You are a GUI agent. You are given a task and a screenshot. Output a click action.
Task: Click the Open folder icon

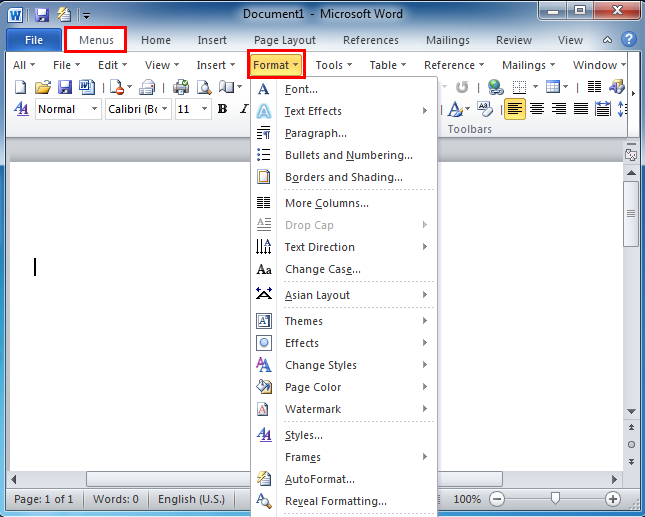[43, 88]
